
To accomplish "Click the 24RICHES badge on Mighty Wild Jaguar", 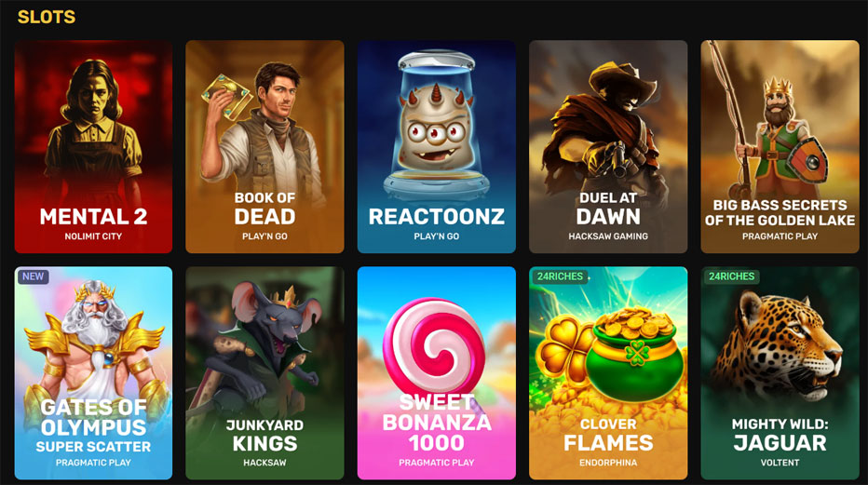I will coord(731,276).
